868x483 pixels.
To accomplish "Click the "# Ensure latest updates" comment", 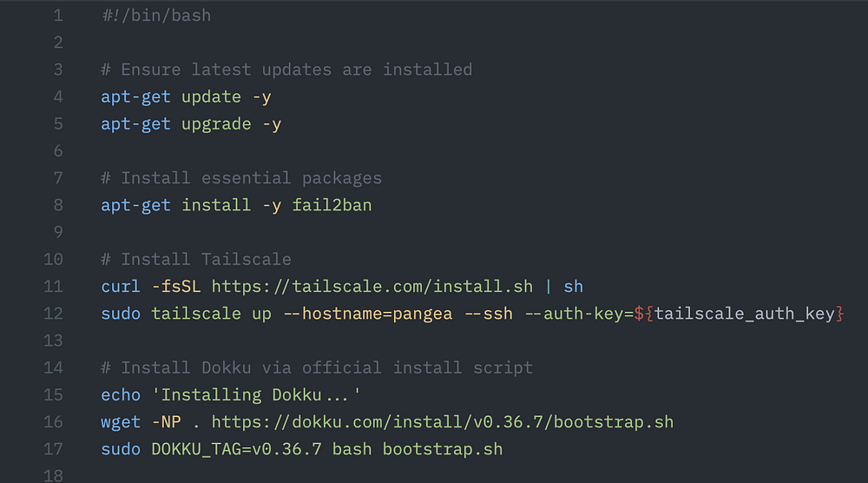I will [286, 70].
